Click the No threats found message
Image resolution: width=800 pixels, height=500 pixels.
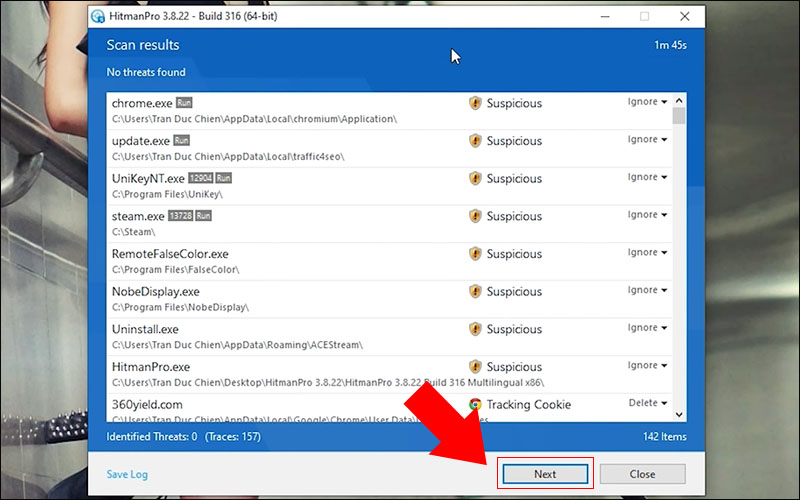(146, 72)
